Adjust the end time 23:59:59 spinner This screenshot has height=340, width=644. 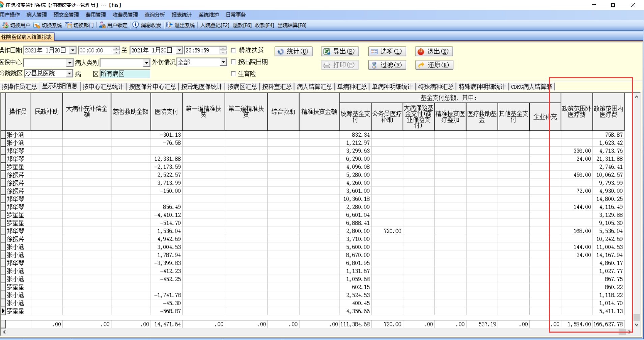223,50
